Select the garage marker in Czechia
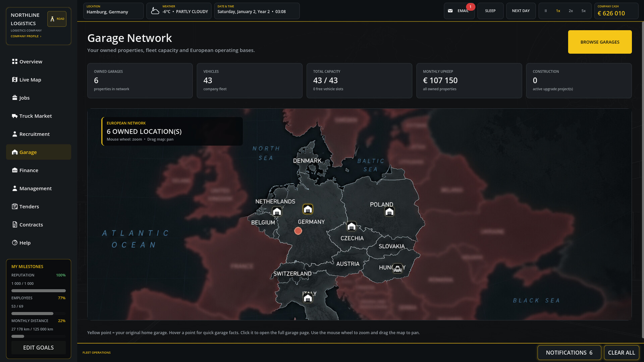This screenshot has width=644, height=362. (352, 226)
